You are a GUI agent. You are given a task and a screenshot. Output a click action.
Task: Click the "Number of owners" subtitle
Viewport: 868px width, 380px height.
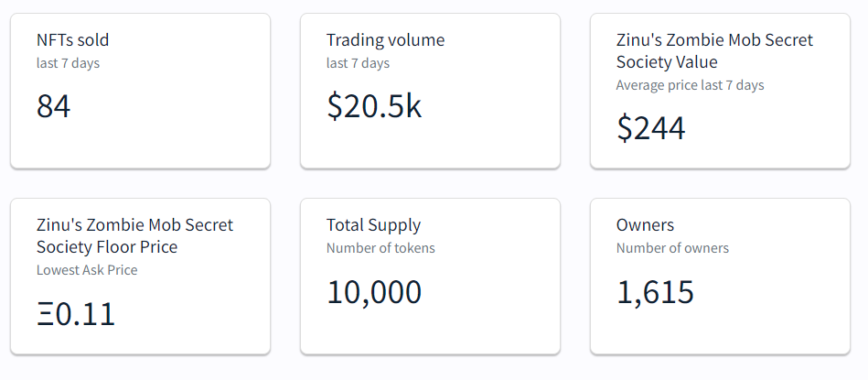click(672, 248)
